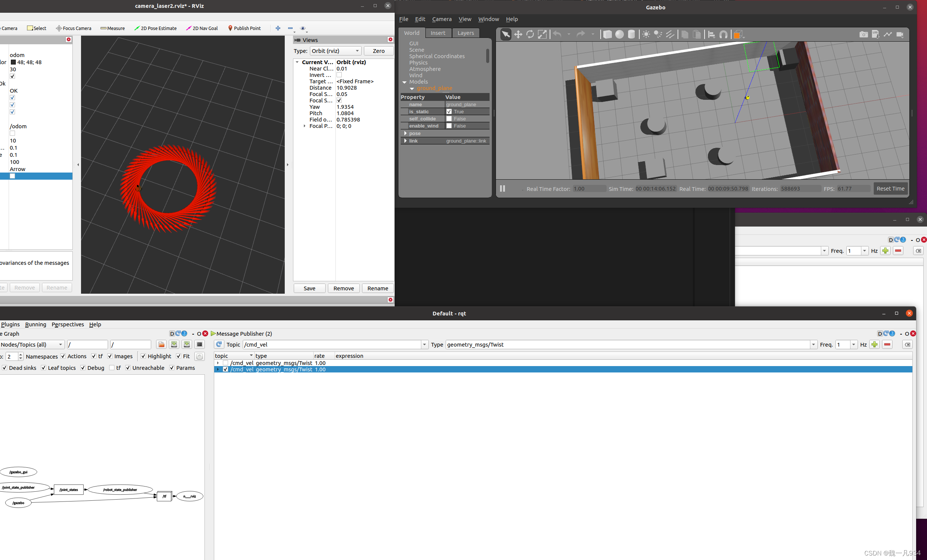Image resolution: width=927 pixels, height=560 pixels.
Task: Open RViz view Type Orbit dropdown
Action: pos(336,51)
